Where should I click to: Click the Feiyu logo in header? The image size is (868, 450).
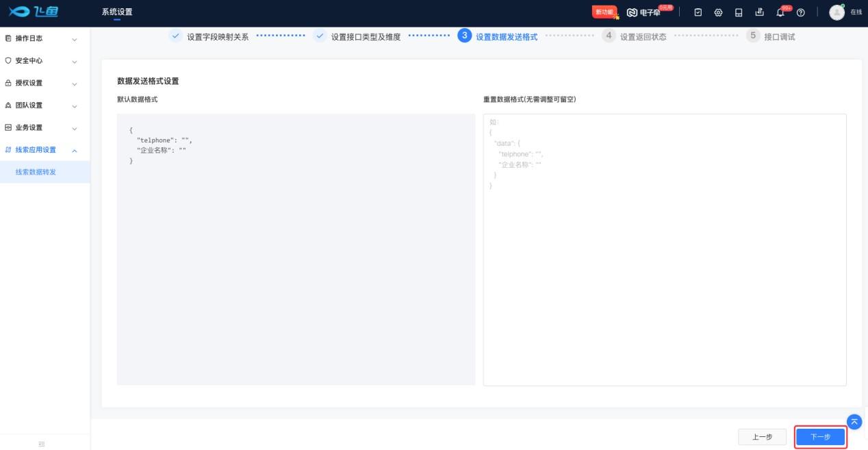click(x=32, y=12)
